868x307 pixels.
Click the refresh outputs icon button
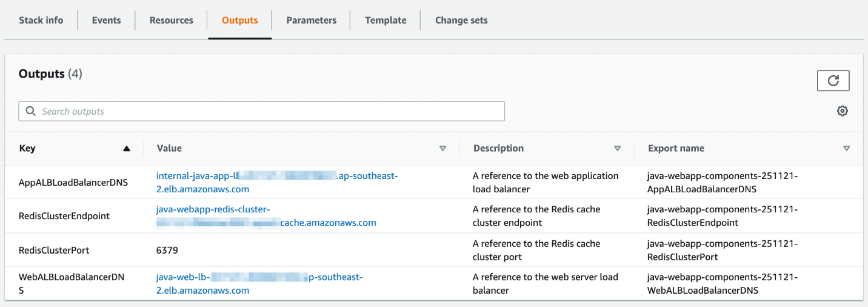pos(833,81)
